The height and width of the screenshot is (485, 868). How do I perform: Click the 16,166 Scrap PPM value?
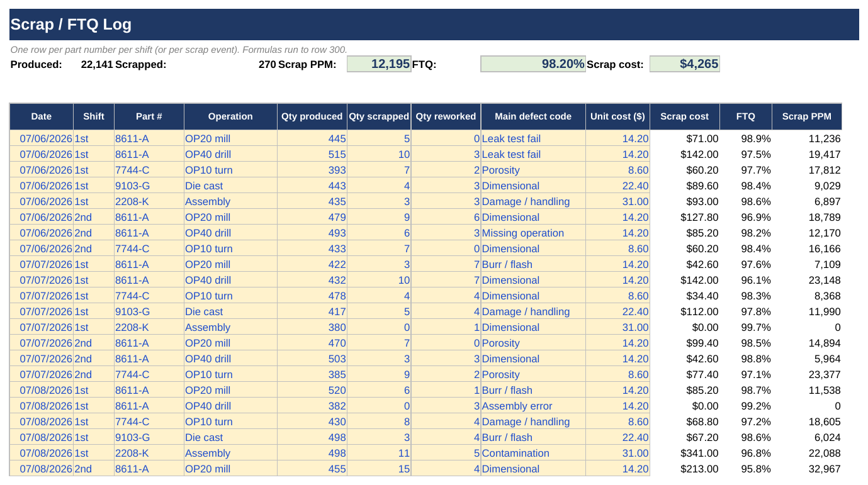[x=807, y=248]
